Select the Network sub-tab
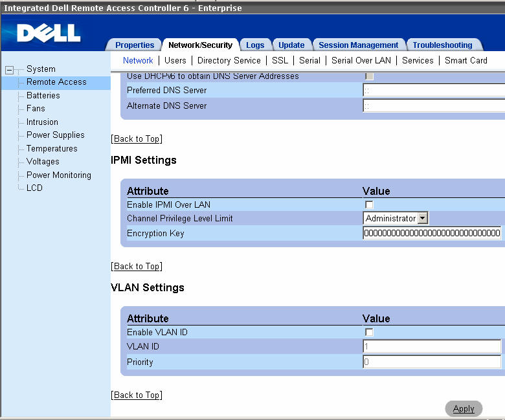 (138, 60)
